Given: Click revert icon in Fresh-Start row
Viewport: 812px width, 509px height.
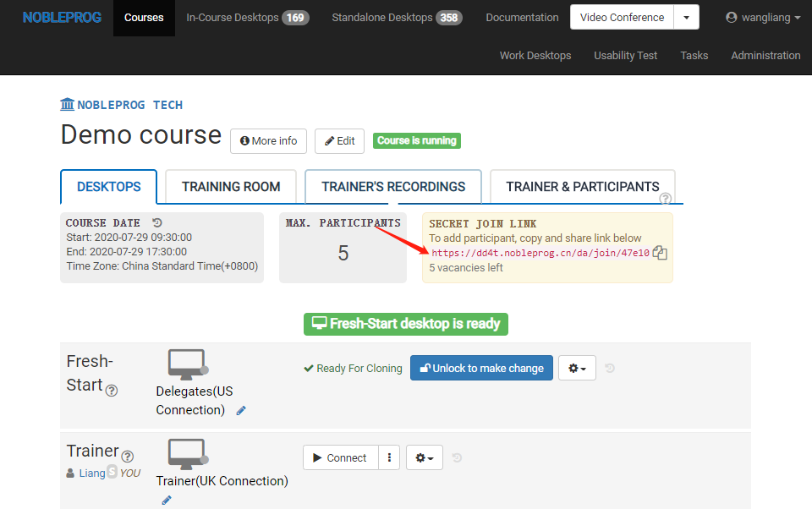Looking at the screenshot, I should (610, 368).
